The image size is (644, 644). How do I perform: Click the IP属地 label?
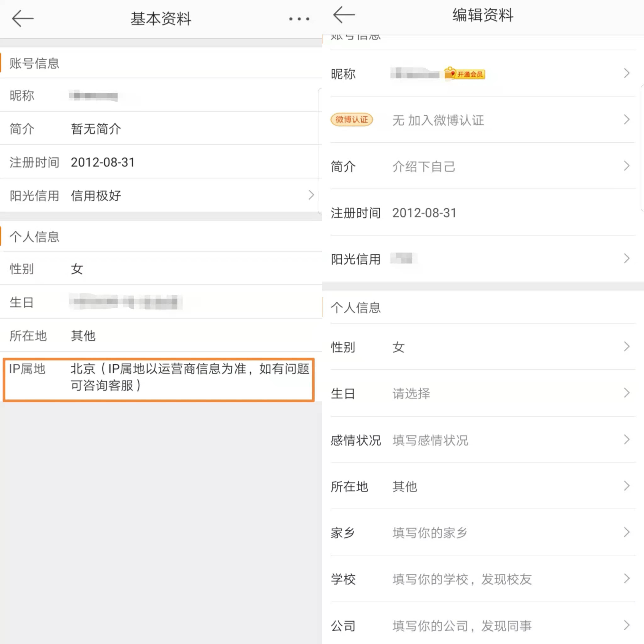click(27, 369)
